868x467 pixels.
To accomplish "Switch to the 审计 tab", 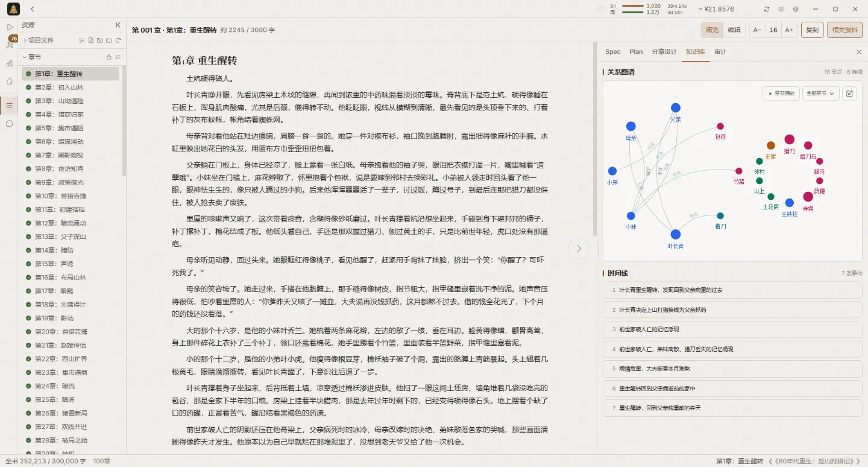I will (720, 52).
